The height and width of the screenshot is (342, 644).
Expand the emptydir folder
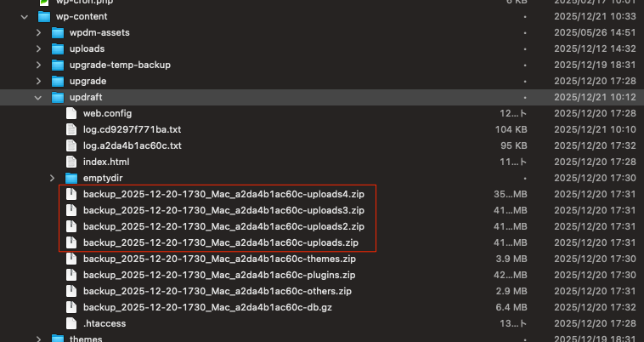(53, 178)
